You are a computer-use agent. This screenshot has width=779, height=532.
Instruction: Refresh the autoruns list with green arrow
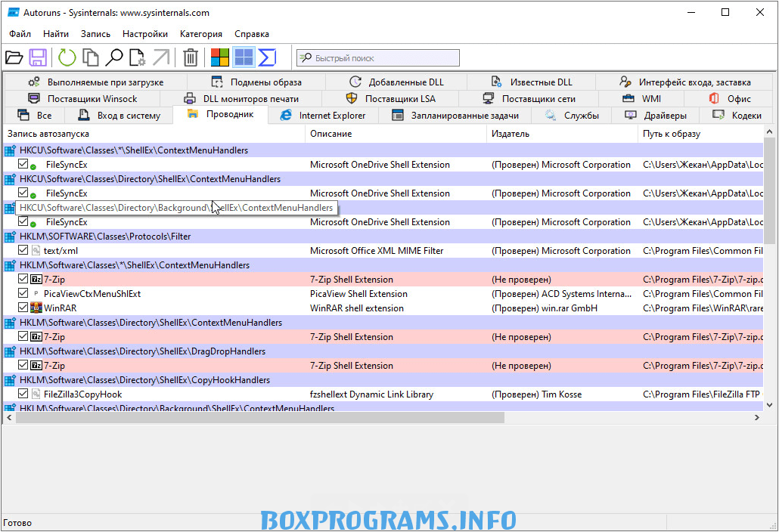(x=67, y=57)
